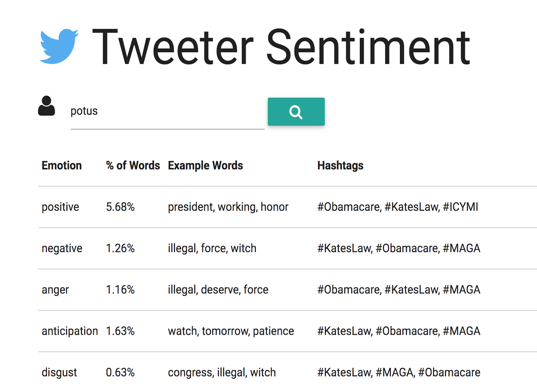Focus the username field containing potus

tap(168, 112)
